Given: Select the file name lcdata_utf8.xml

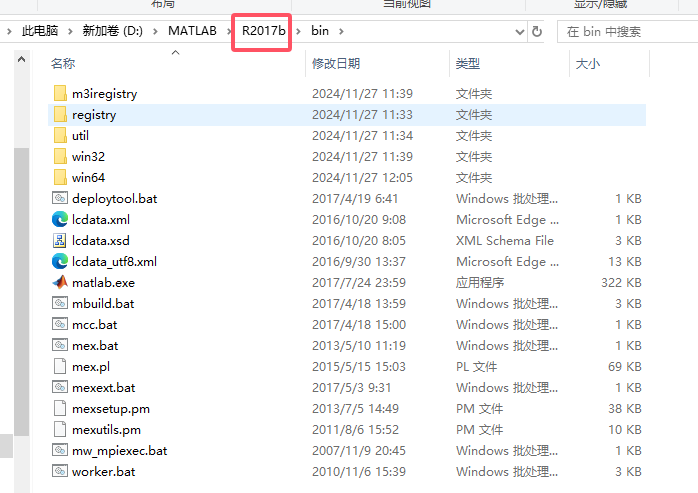Looking at the screenshot, I should coord(114,262).
